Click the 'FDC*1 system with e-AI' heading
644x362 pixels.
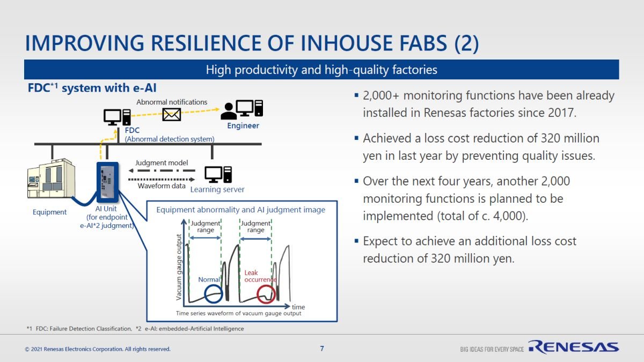click(92, 88)
